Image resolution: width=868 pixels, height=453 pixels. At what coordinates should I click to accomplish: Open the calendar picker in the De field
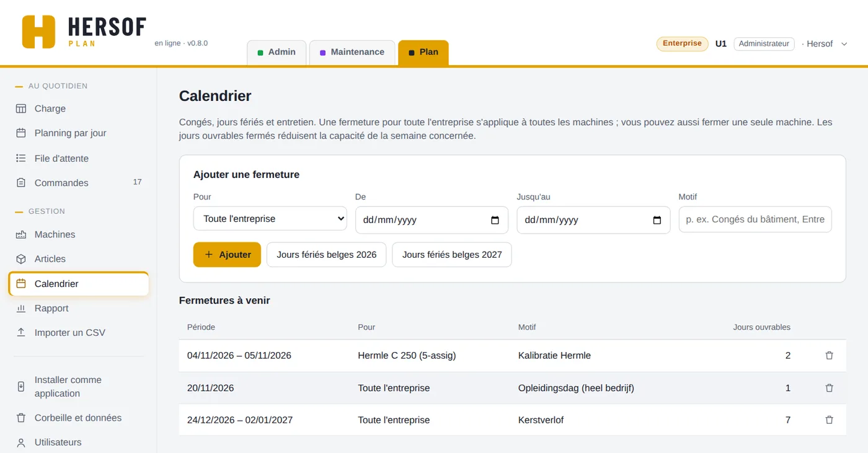495,220
